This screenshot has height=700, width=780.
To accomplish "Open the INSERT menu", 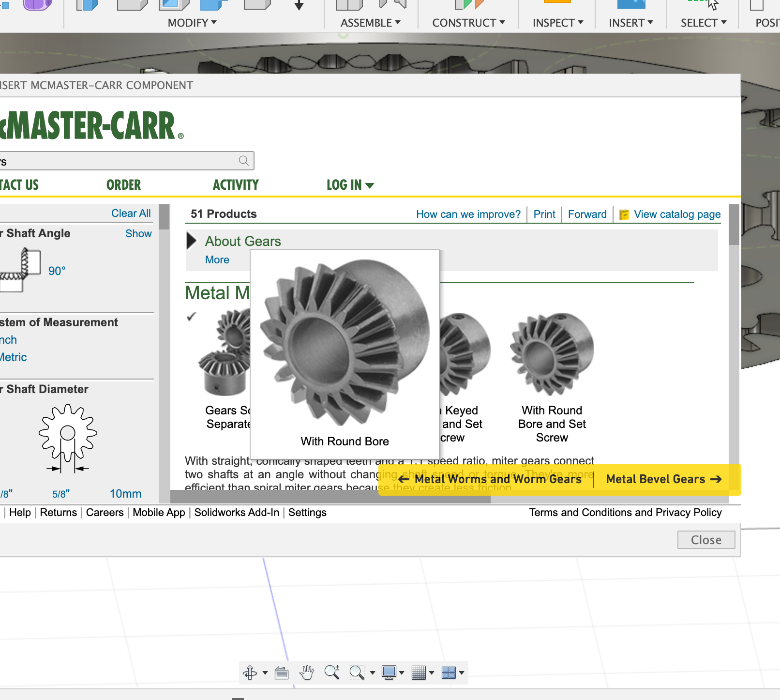I will 631,23.
